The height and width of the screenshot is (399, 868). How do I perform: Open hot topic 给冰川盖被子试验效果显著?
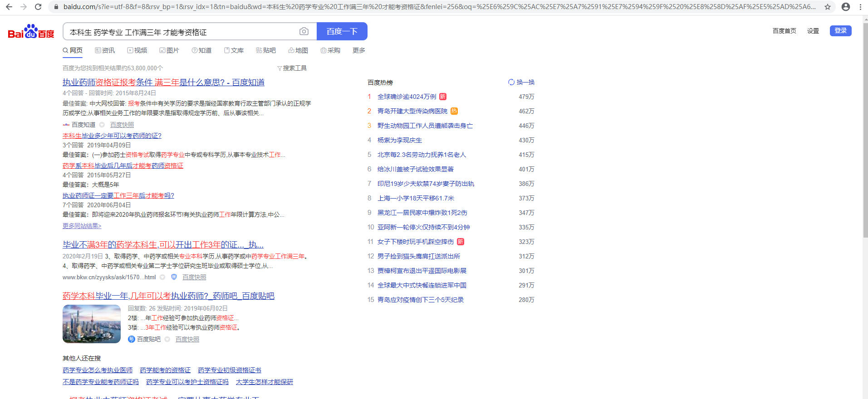[416, 169]
